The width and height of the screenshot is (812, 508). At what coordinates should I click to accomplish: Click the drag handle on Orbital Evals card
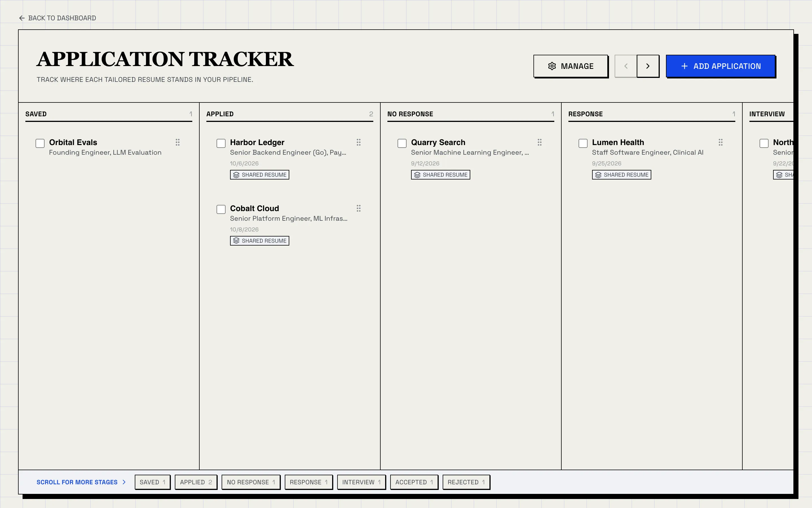178,143
